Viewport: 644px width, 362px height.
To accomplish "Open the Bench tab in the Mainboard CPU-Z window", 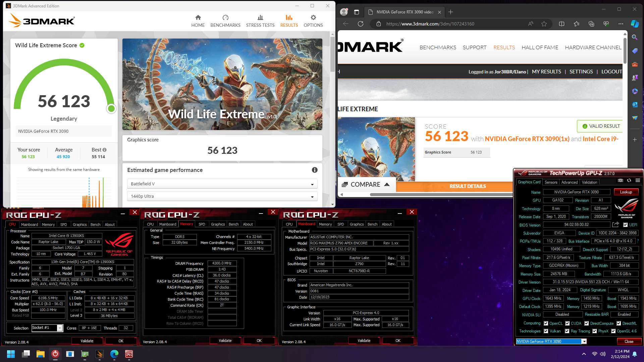I will pyautogui.click(x=372, y=224).
